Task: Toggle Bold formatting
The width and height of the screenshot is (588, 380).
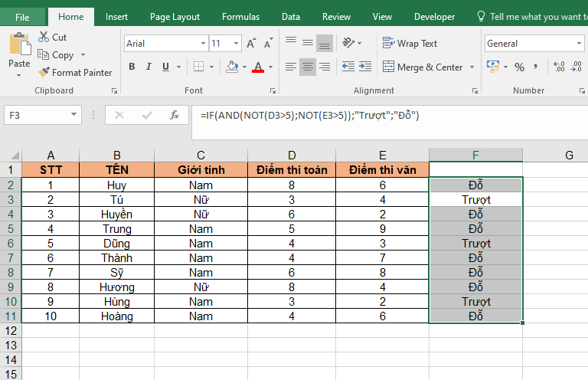Action: pyautogui.click(x=132, y=67)
